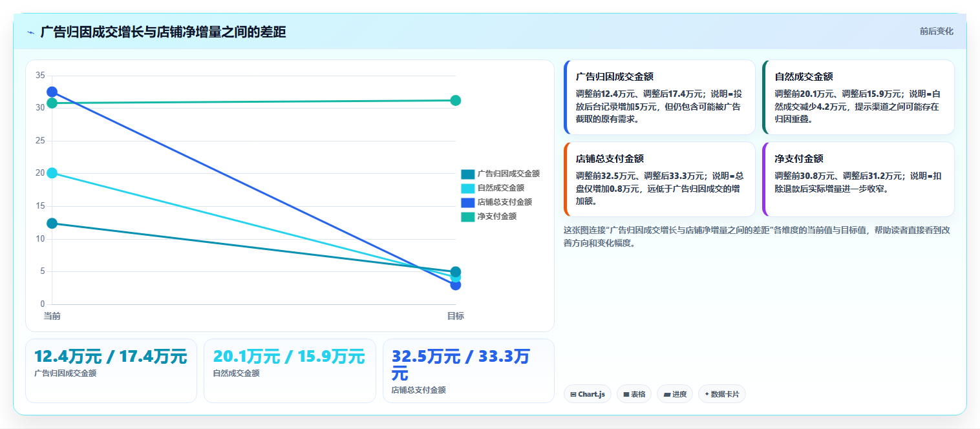Image resolution: width=980 pixels, height=429 pixels.
Task: Open the 净支付金额 explanation card
Action: pos(858,179)
